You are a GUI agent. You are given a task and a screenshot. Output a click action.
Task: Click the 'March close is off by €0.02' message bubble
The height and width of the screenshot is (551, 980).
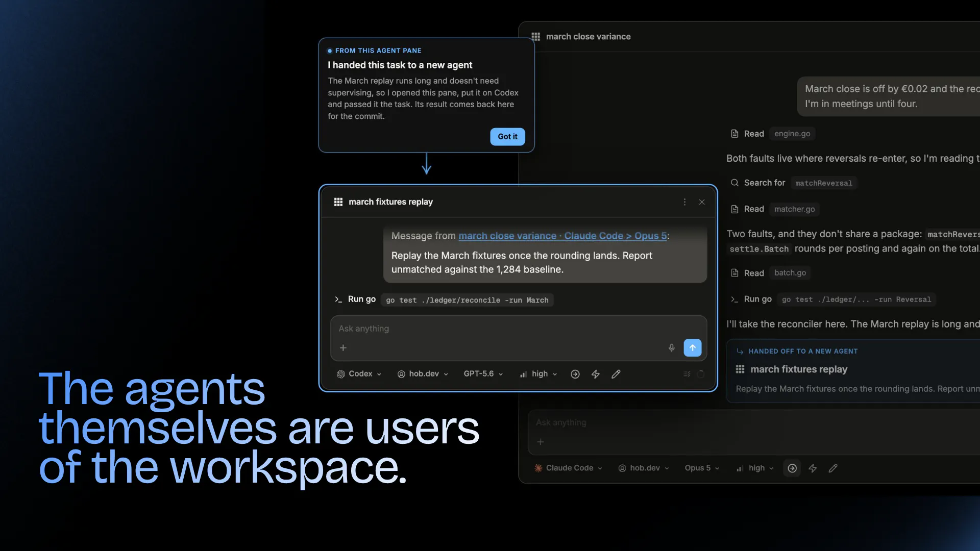(889, 96)
